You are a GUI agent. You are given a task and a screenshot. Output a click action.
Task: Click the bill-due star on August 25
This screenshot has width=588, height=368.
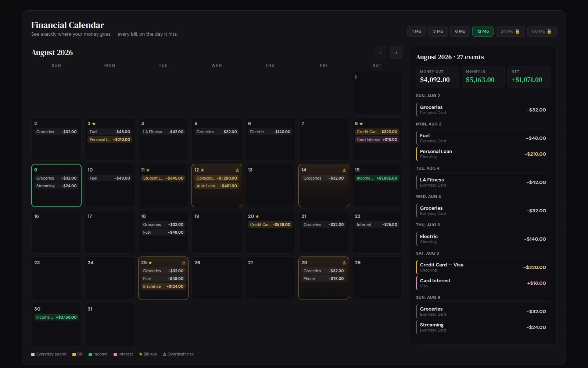(150, 263)
